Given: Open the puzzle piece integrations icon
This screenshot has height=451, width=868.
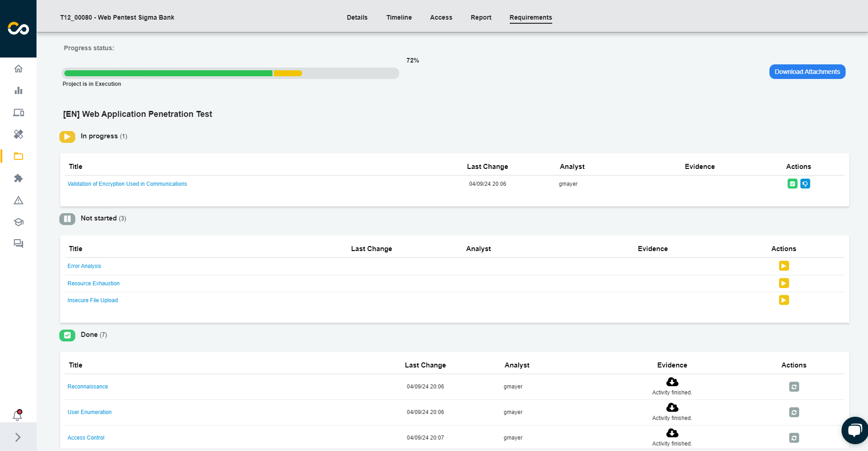Looking at the screenshot, I should tap(18, 178).
